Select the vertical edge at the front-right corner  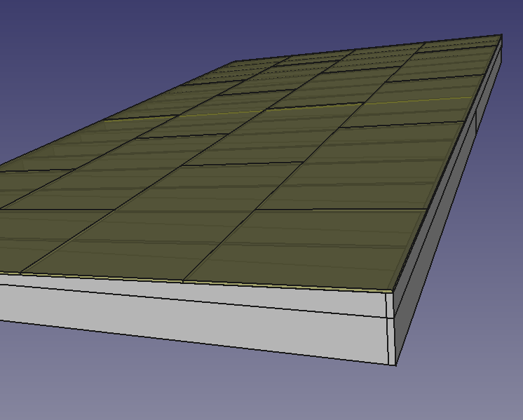[389, 328]
